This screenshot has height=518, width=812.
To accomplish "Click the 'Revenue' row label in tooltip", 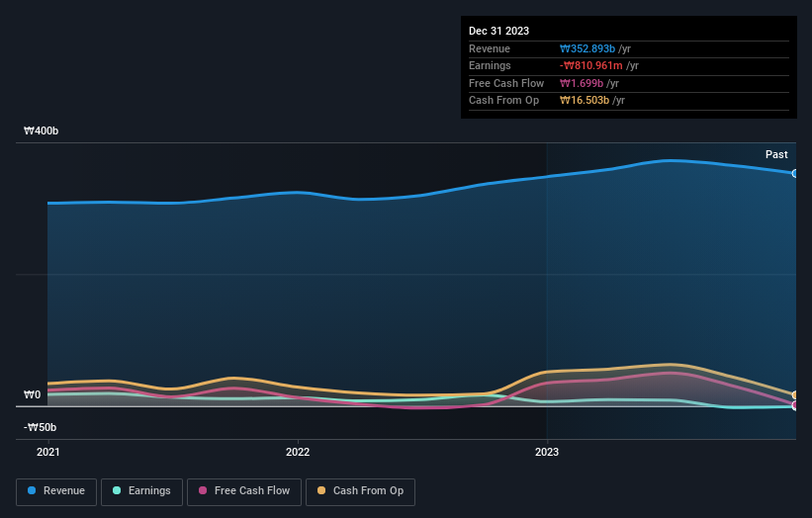I will point(490,48).
